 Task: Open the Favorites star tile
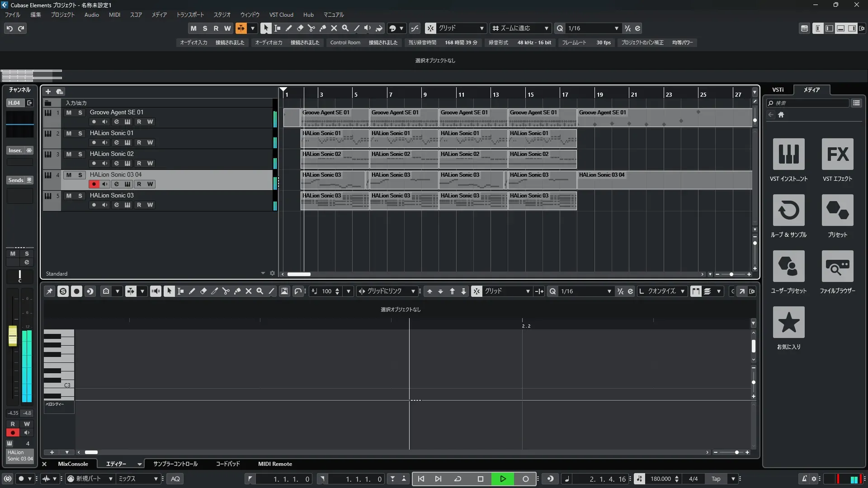click(x=788, y=323)
